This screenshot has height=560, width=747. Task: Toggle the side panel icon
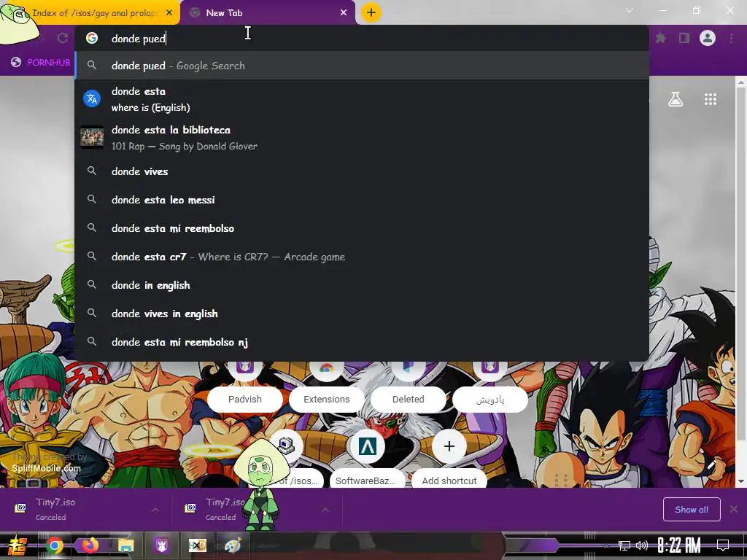684,38
